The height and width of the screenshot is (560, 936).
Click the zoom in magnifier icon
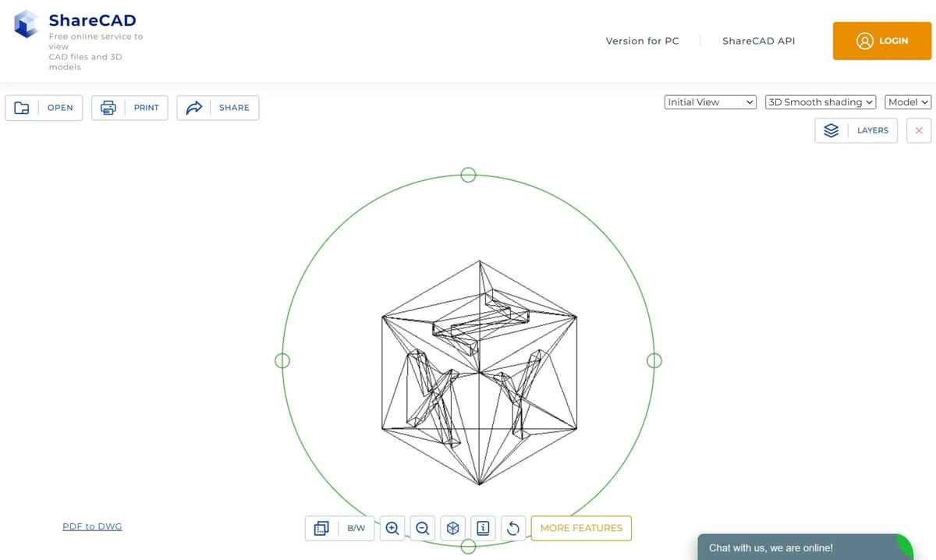pos(392,528)
